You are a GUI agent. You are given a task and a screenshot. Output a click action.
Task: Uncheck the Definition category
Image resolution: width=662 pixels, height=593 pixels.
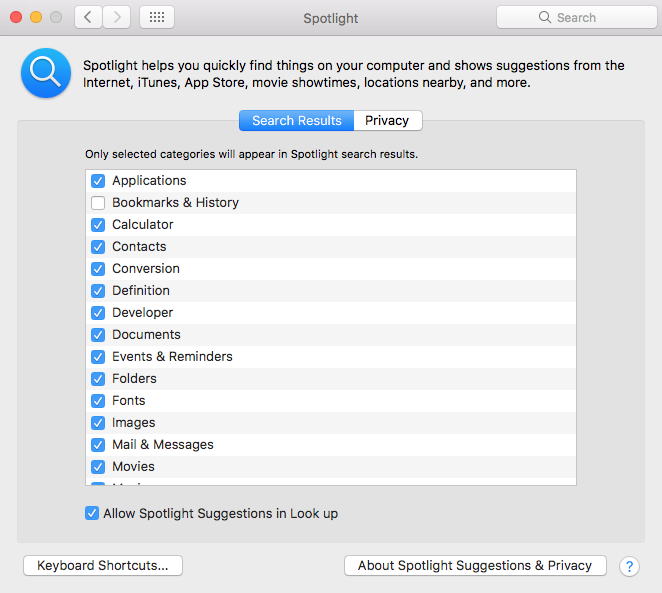click(x=98, y=291)
